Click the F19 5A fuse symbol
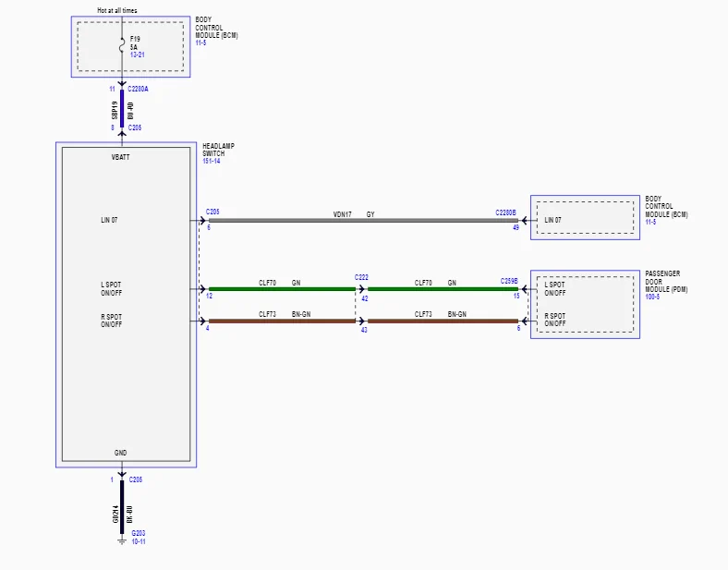This screenshot has width=728, height=570. click(x=122, y=45)
